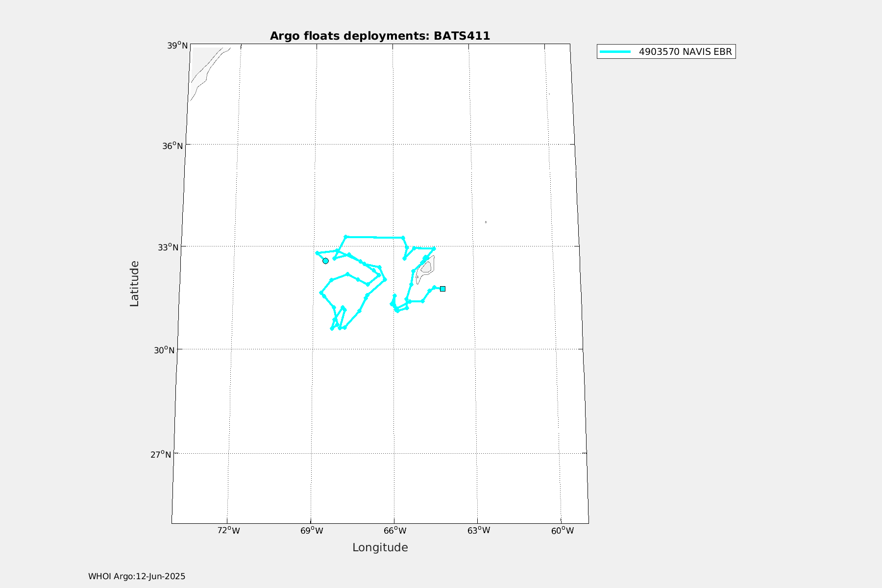
Task: Click the 'Longitude' axis label
Action: (x=380, y=548)
